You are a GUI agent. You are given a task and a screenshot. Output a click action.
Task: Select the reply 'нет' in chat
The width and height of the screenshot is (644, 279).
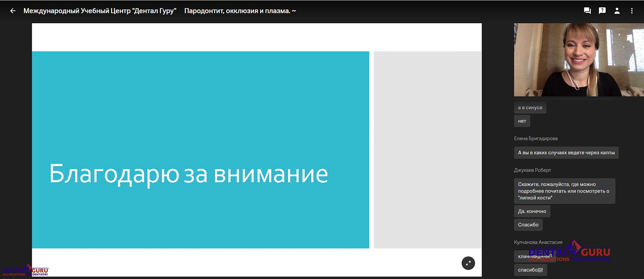pos(522,121)
